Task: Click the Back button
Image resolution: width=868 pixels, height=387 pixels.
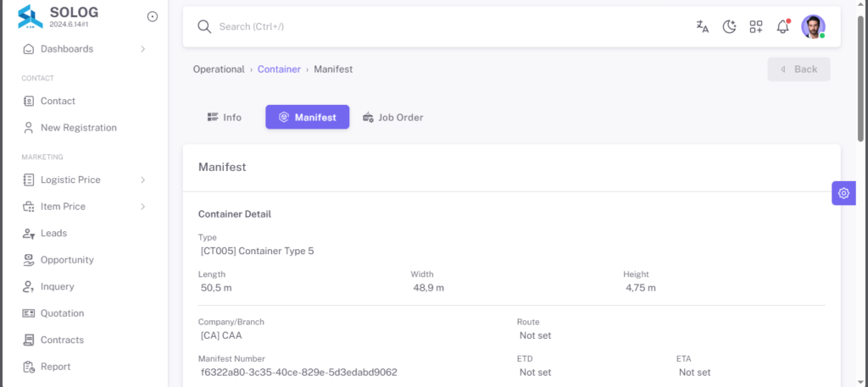Action: click(798, 69)
